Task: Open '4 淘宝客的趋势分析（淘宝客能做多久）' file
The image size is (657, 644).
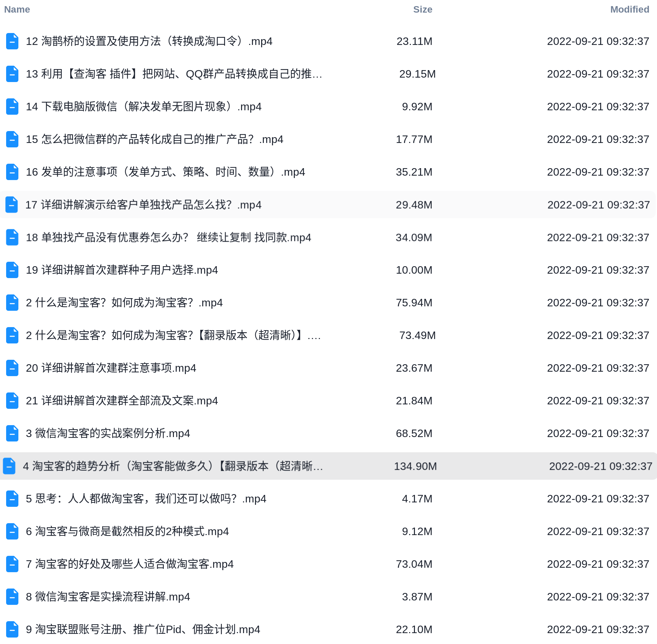Action: [173, 466]
